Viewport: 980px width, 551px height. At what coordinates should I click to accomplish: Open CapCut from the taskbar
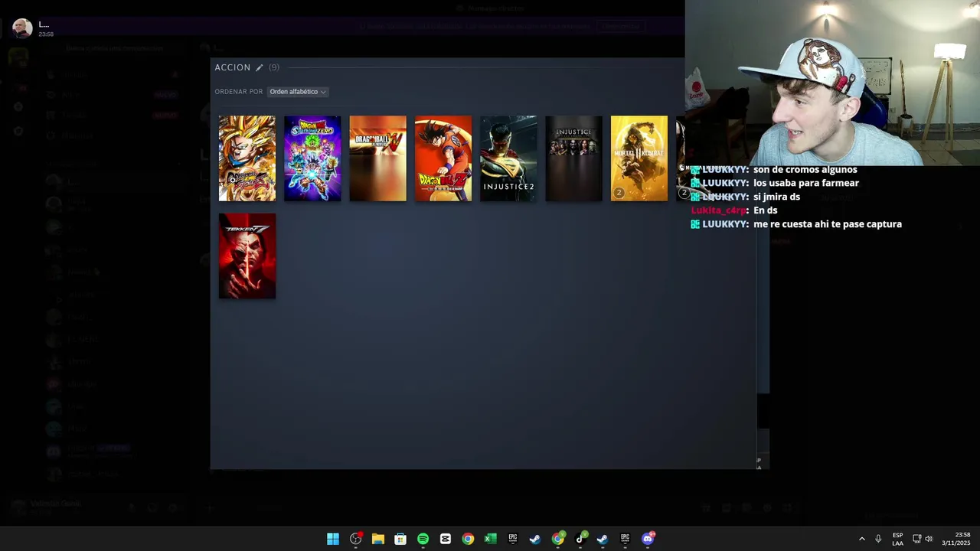(x=446, y=539)
